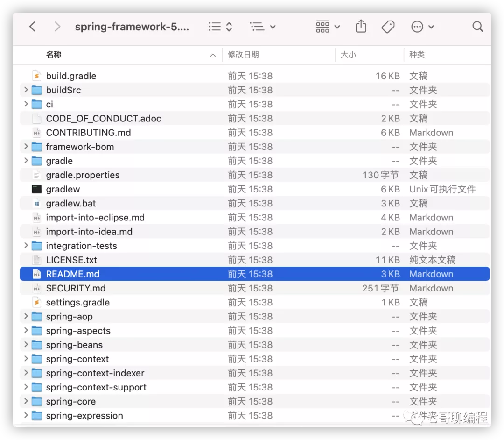Click the file name SECURITY.md
The image size is (504, 440).
[x=76, y=288]
